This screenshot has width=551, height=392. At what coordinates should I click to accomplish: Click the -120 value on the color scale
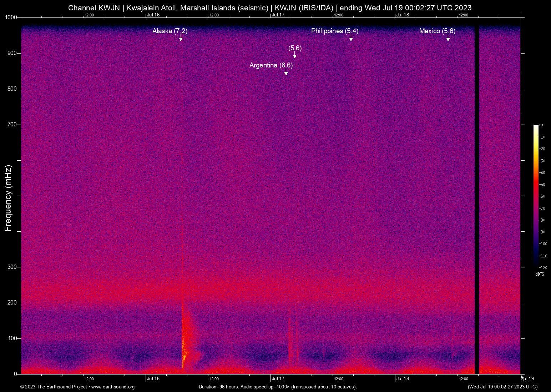point(543,268)
